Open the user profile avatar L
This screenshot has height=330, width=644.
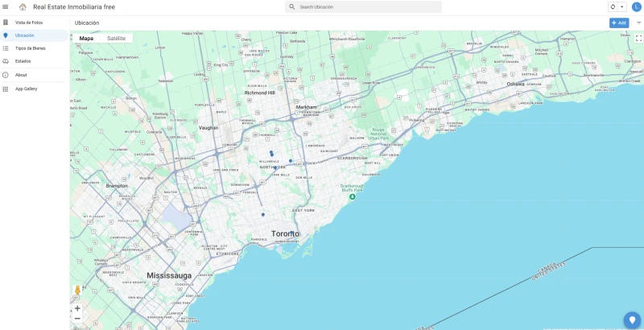pyautogui.click(x=636, y=7)
